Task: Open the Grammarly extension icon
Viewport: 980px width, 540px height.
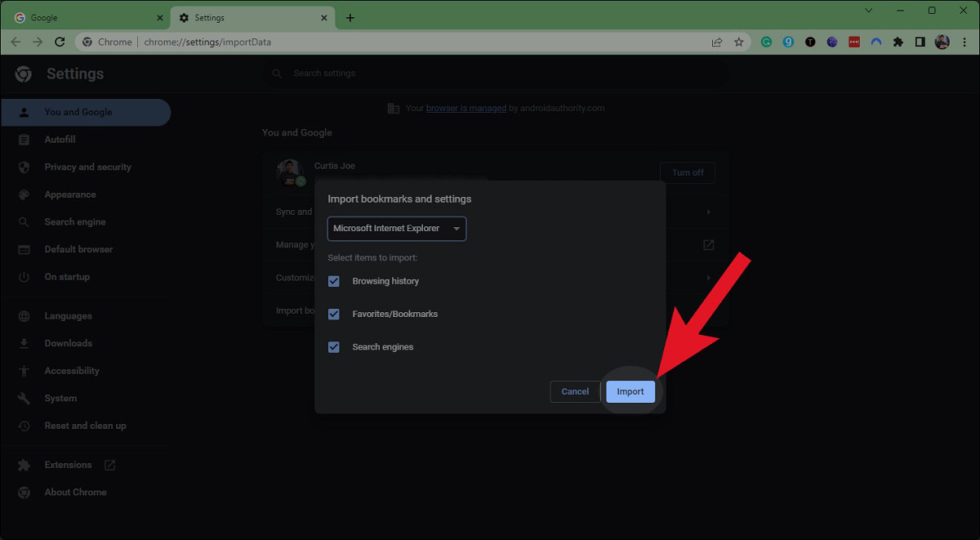Action: tap(766, 42)
